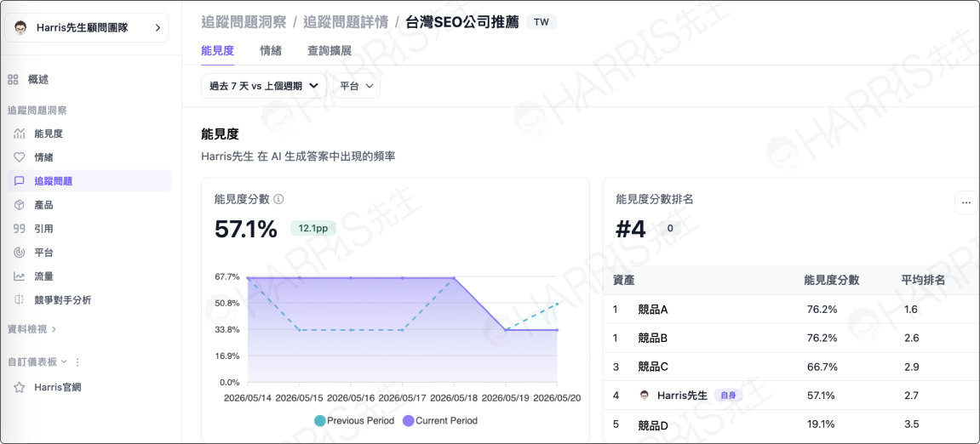Click the 2026/05/18 point on chart
This screenshot has height=444, width=980.
pyautogui.click(x=454, y=278)
